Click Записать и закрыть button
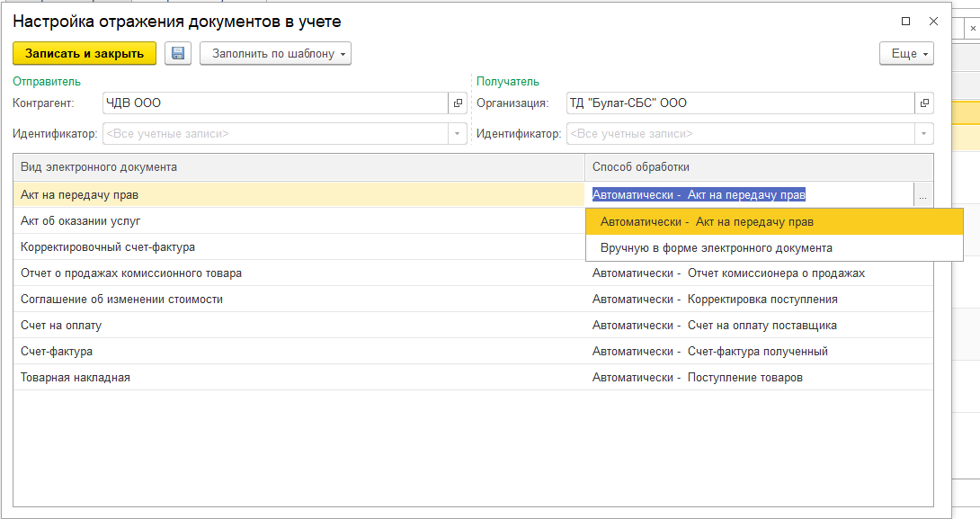Viewport: 980px width, 519px height. coord(85,53)
